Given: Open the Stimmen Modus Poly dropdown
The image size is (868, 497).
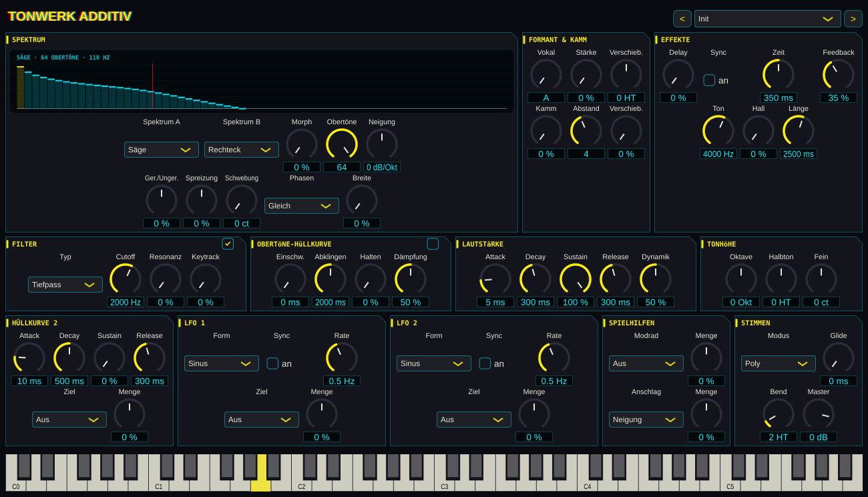Looking at the screenshot, I should click(x=779, y=363).
